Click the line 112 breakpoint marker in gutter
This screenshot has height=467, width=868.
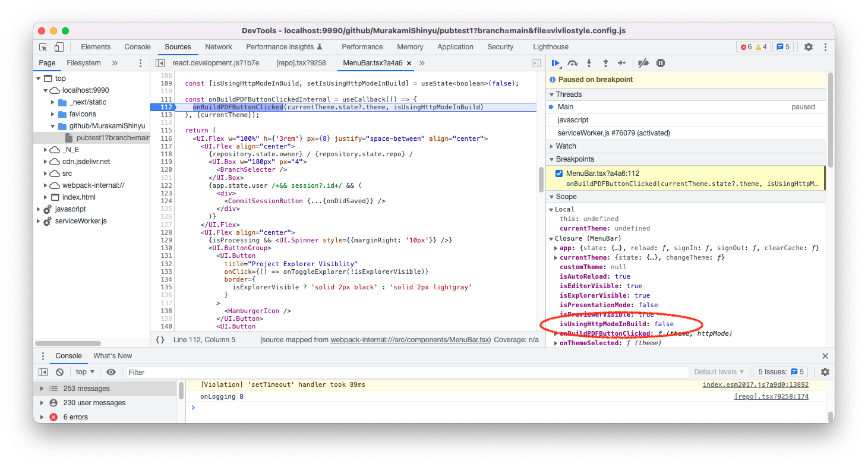click(x=163, y=107)
